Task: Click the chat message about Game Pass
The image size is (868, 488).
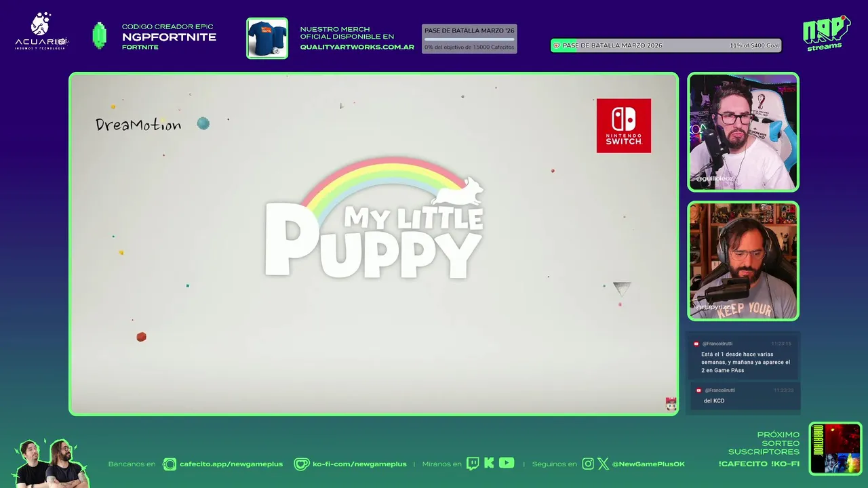Action: click(745, 362)
